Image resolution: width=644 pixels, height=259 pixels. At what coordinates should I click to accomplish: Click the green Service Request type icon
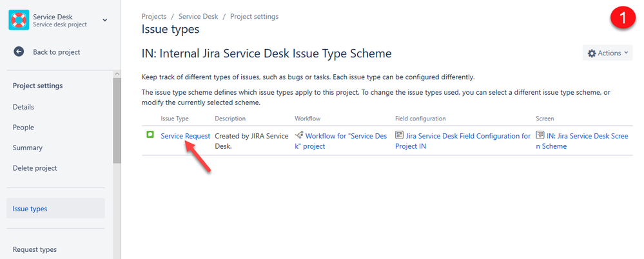tap(150, 134)
